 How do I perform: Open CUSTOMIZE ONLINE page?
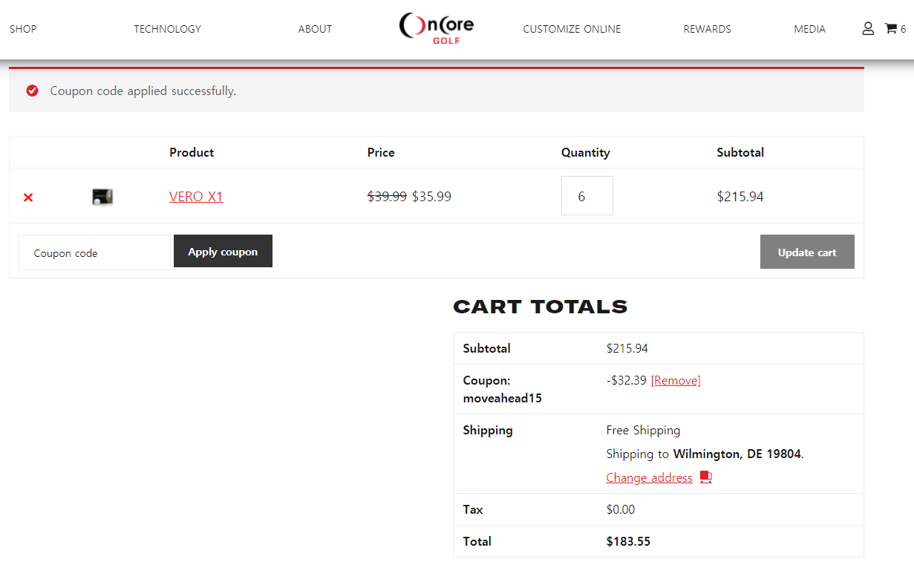[x=572, y=29]
